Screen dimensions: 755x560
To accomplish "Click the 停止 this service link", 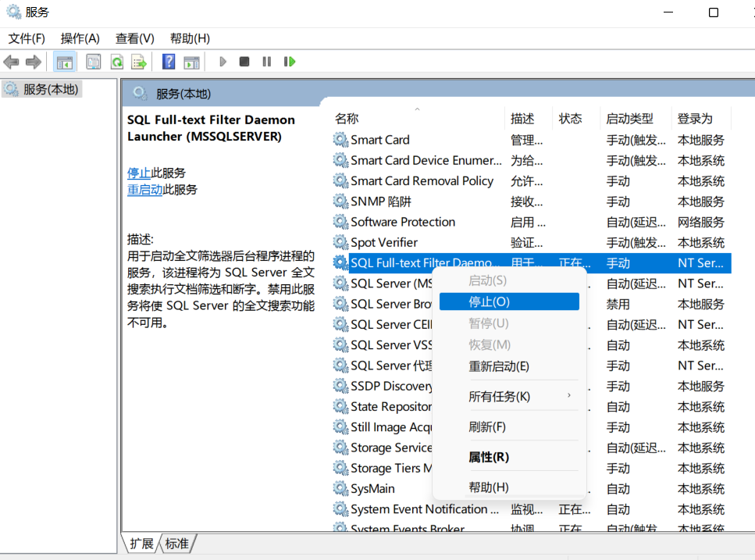I will coord(139,173).
